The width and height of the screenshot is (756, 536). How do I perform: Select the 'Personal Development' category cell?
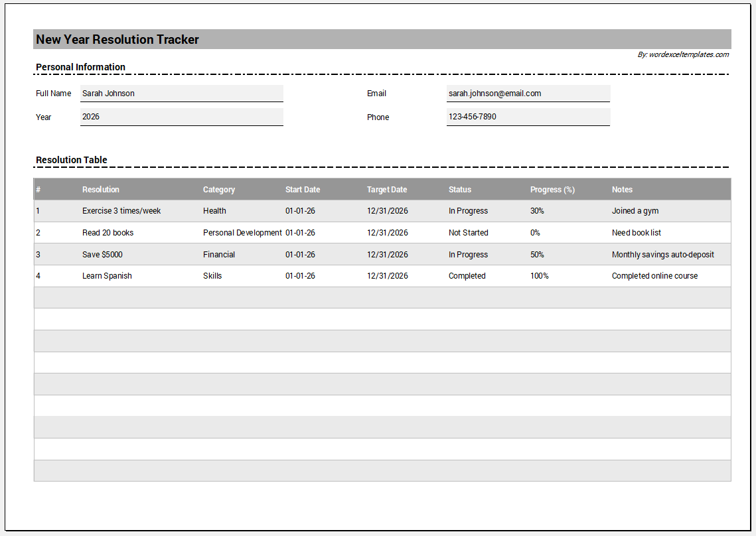coord(242,233)
